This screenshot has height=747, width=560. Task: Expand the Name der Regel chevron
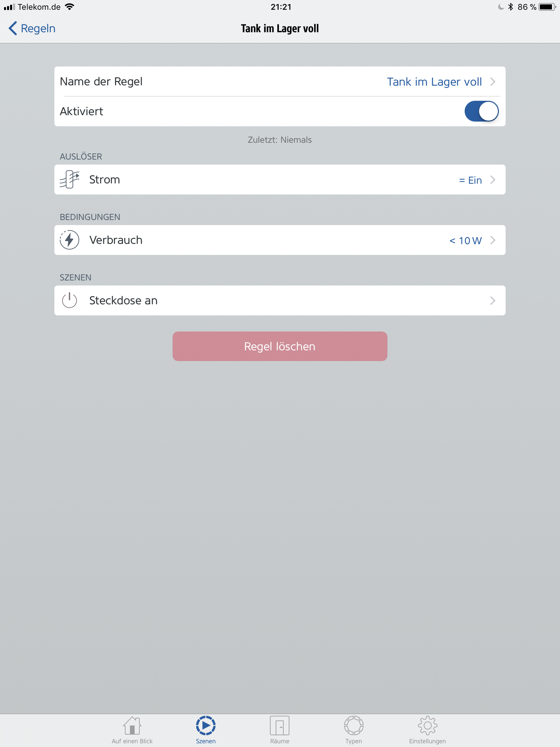[493, 82]
